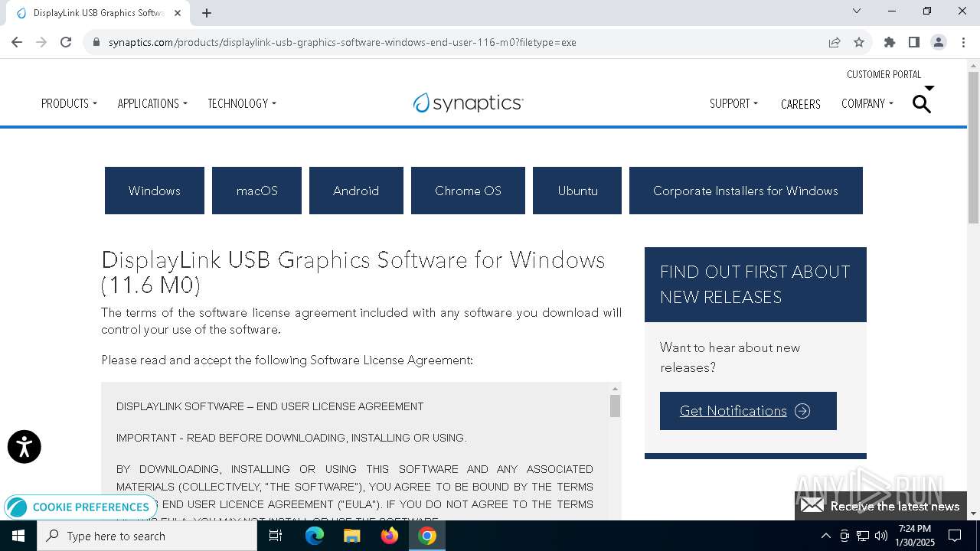The height and width of the screenshot is (551, 980).
Task: Open the Chrome three-dot menu
Action: (962, 42)
